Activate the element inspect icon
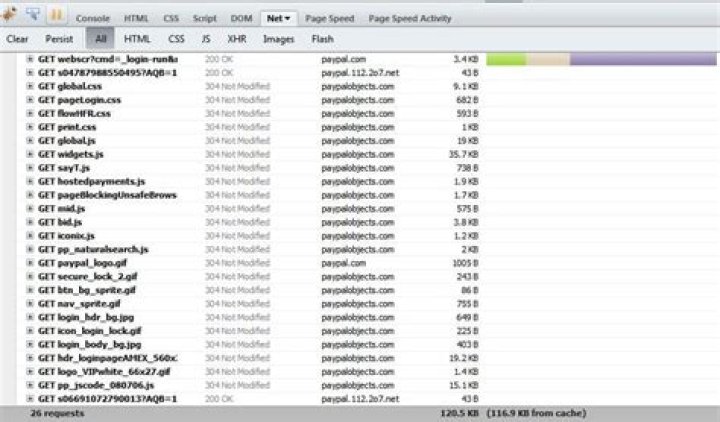Screen dimensions: 720x422 pyautogui.click(x=33, y=15)
